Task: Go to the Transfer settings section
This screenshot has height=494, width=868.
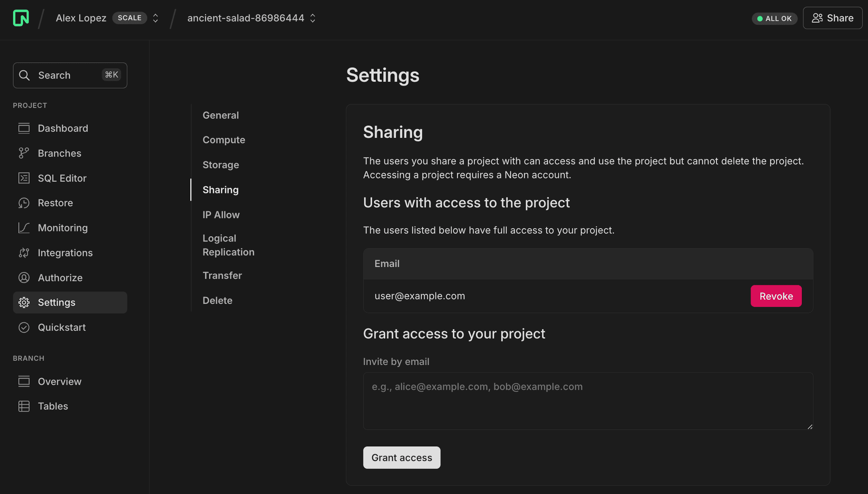Action: [222, 275]
